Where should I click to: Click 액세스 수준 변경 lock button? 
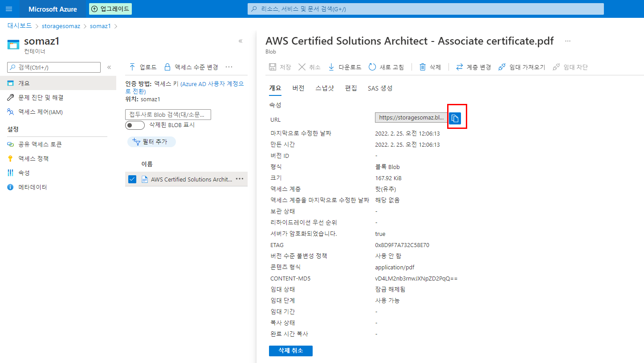pos(191,67)
